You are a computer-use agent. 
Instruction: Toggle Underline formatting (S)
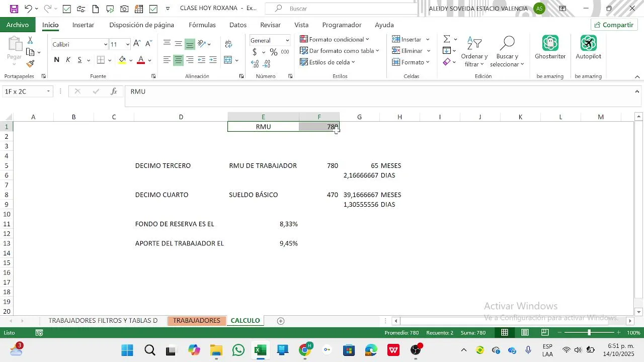tap(79, 60)
